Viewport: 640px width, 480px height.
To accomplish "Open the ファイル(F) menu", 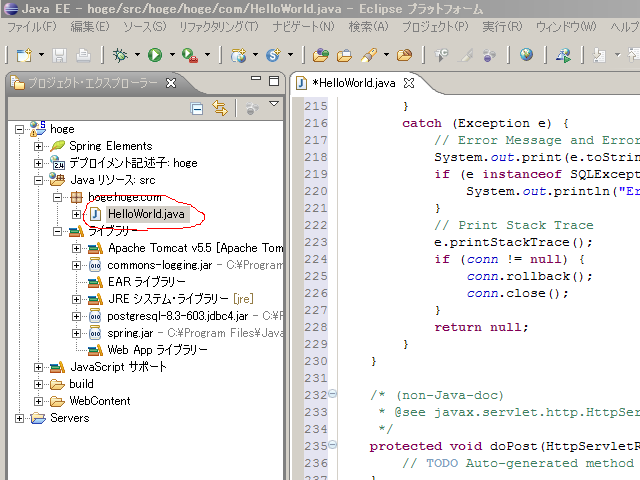I will click(31, 26).
